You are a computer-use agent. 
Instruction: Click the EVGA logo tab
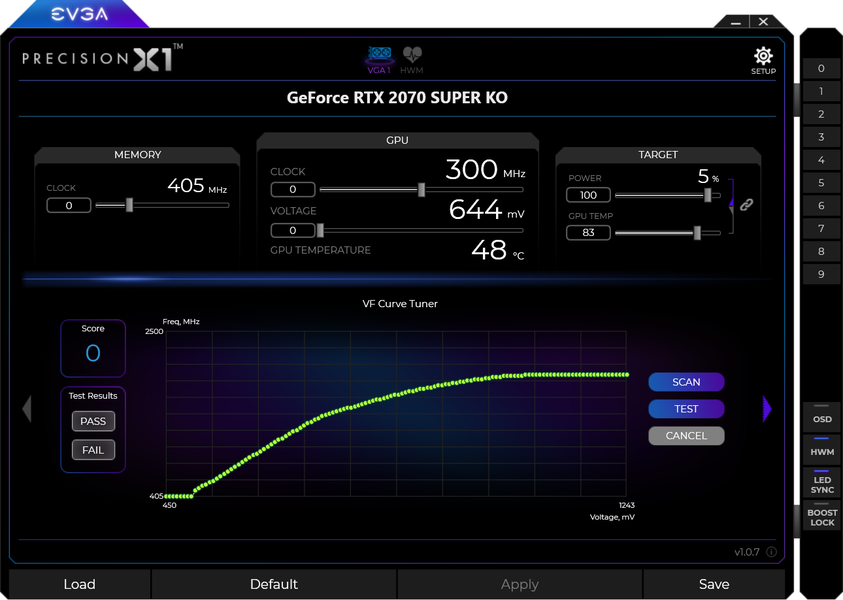pos(80,14)
